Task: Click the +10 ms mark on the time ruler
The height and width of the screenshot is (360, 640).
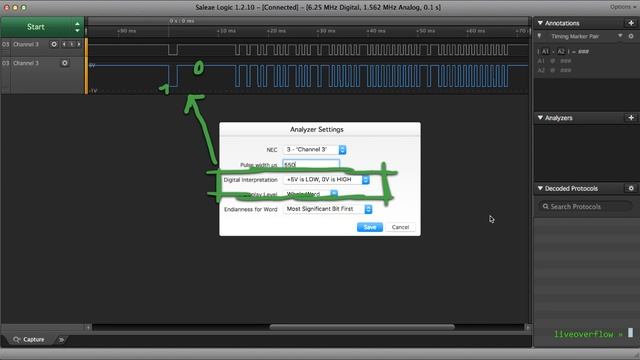Action: point(226,31)
